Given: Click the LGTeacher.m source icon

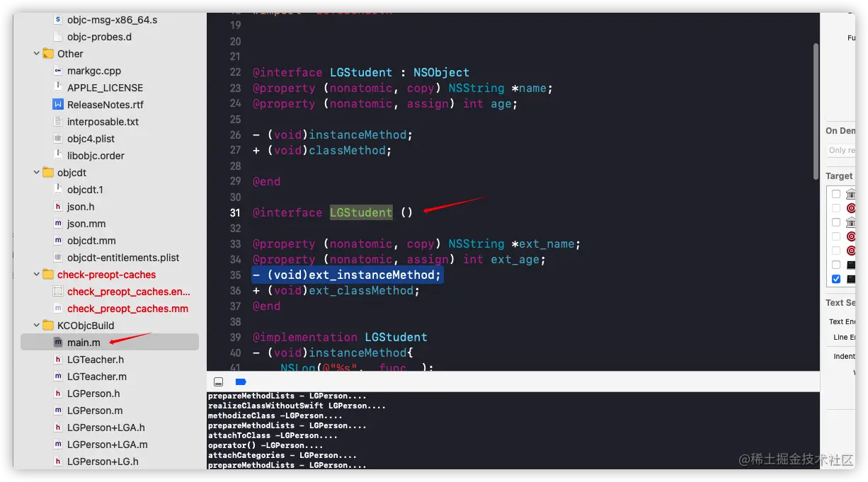Looking at the screenshot, I should click(58, 377).
